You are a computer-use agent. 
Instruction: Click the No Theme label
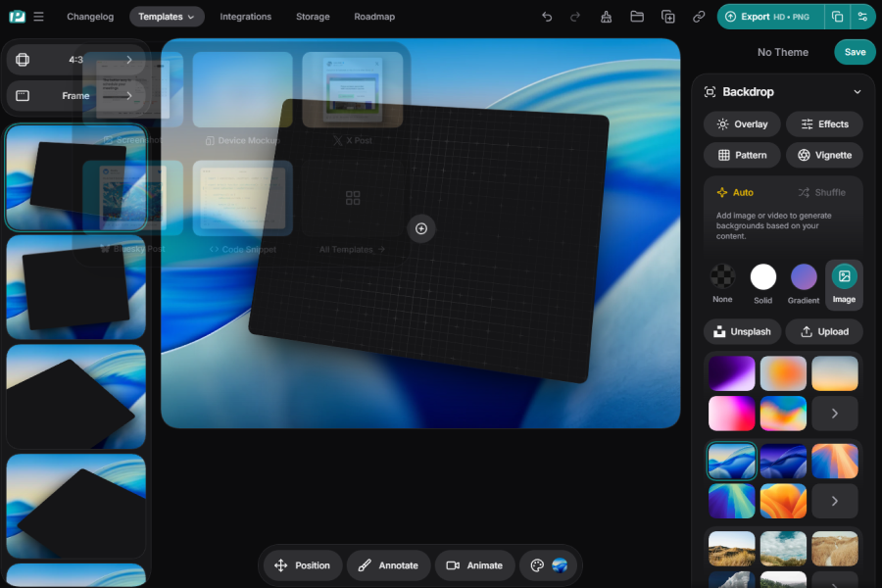782,52
